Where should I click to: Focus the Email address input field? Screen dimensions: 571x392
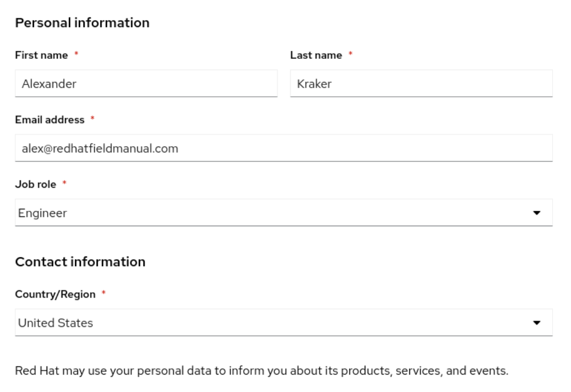click(283, 148)
